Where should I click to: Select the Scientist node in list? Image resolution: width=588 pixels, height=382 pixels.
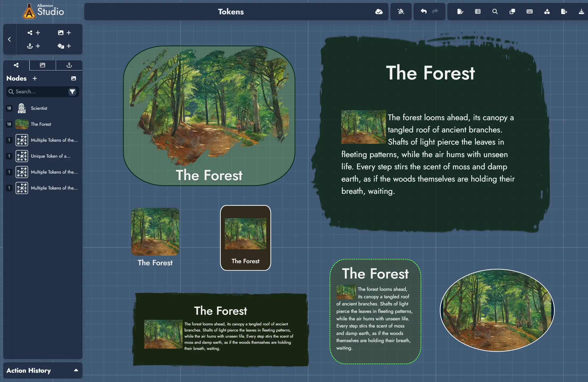click(x=39, y=108)
